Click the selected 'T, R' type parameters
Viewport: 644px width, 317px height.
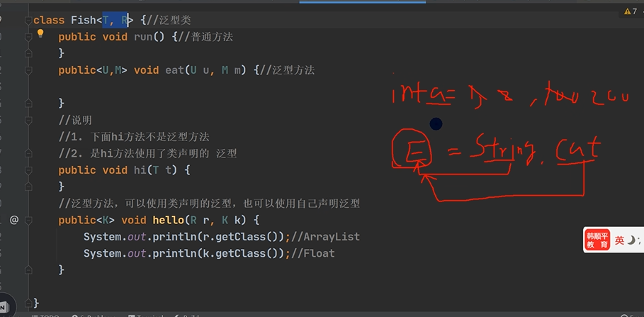[115, 20]
